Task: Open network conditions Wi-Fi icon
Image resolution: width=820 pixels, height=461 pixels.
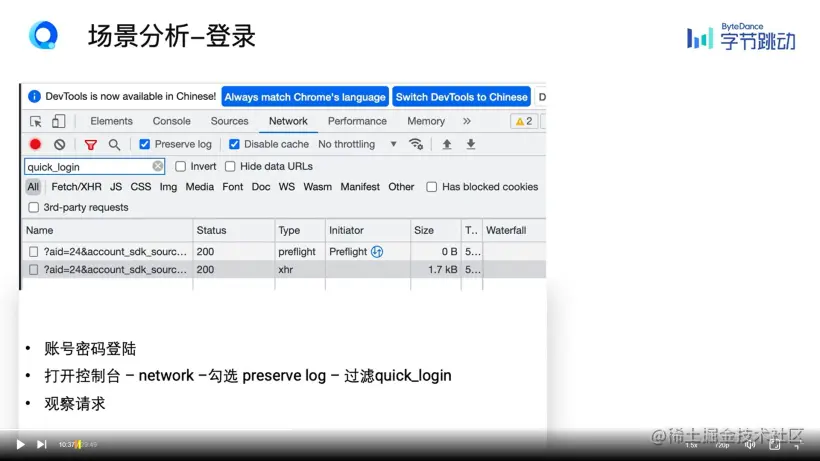Action: point(416,144)
